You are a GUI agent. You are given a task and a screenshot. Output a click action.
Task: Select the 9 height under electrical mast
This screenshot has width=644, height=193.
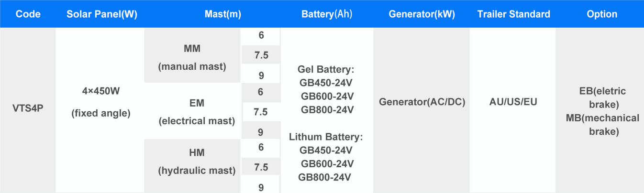point(261,132)
